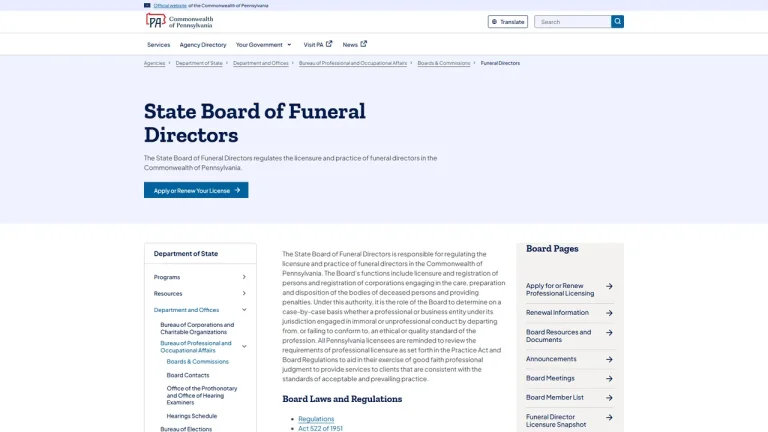
Task: Click the arrow beside Board Member List
Action: (x=609, y=398)
